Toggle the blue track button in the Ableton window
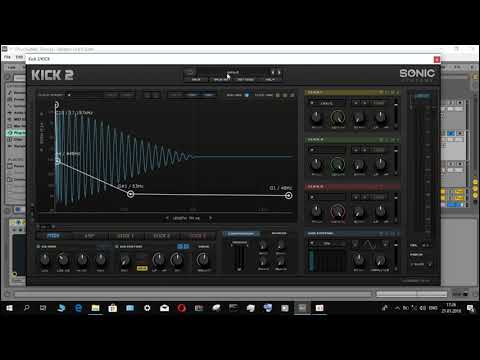Viewport: 480px width, 360px height. click(x=451, y=133)
